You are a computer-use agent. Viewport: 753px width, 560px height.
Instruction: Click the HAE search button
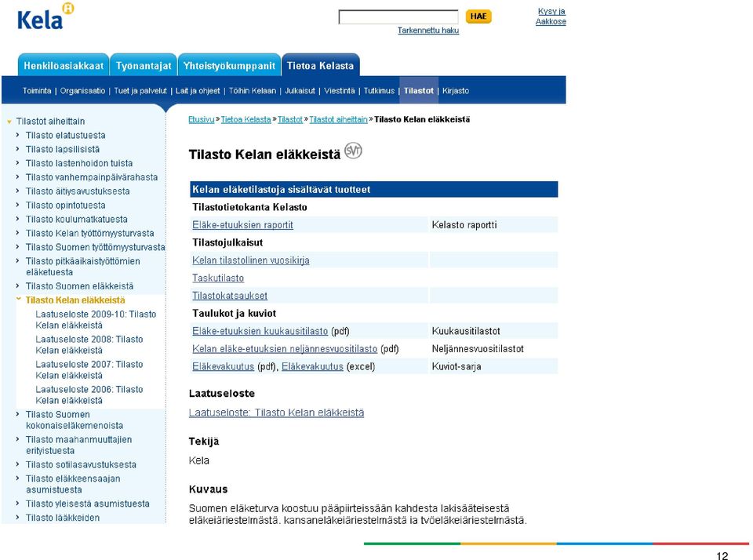478,16
